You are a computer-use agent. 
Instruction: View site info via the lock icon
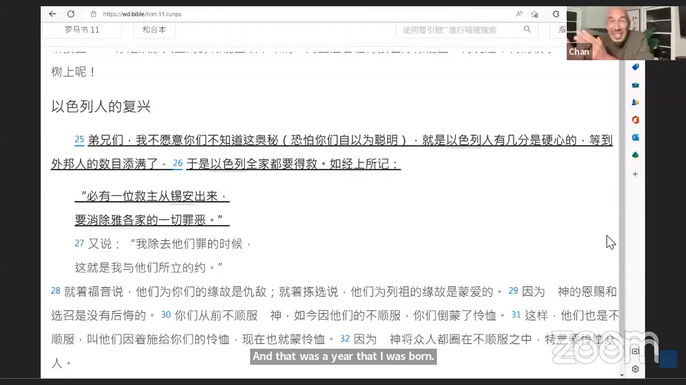coord(93,14)
